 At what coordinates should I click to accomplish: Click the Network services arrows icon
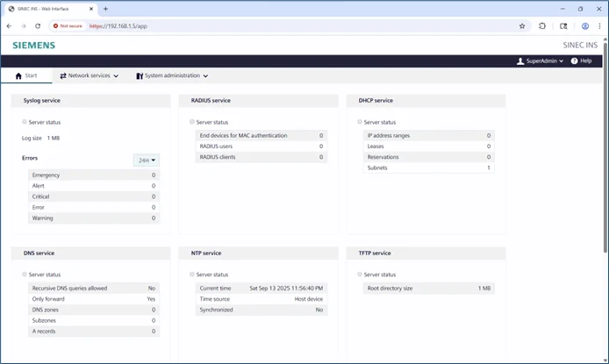63,76
